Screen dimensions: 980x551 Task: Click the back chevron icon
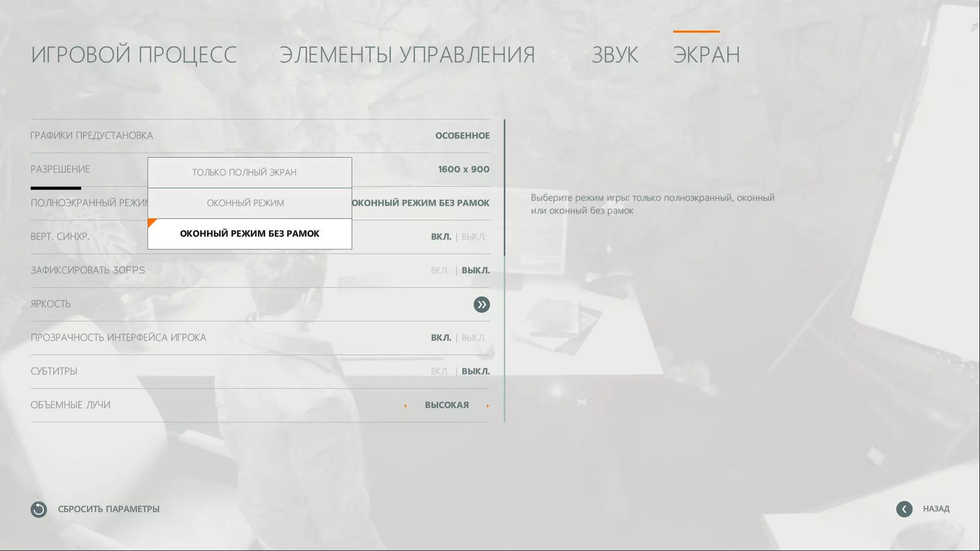pos(904,509)
